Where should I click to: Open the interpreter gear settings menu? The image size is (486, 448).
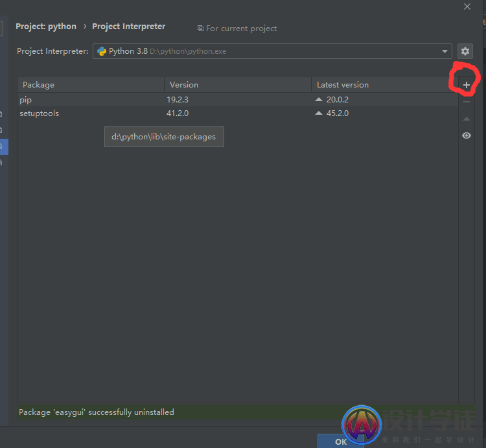point(465,51)
